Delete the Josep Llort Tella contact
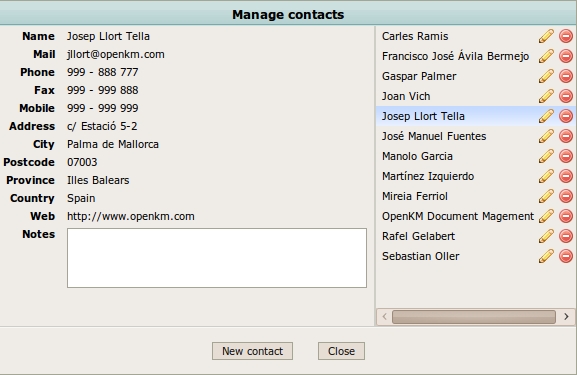The height and width of the screenshot is (375, 577). pyautogui.click(x=566, y=116)
